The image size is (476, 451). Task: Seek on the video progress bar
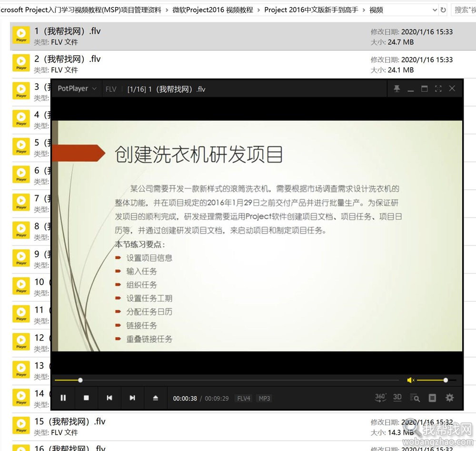pyautogui.click(x=227, y=380)
